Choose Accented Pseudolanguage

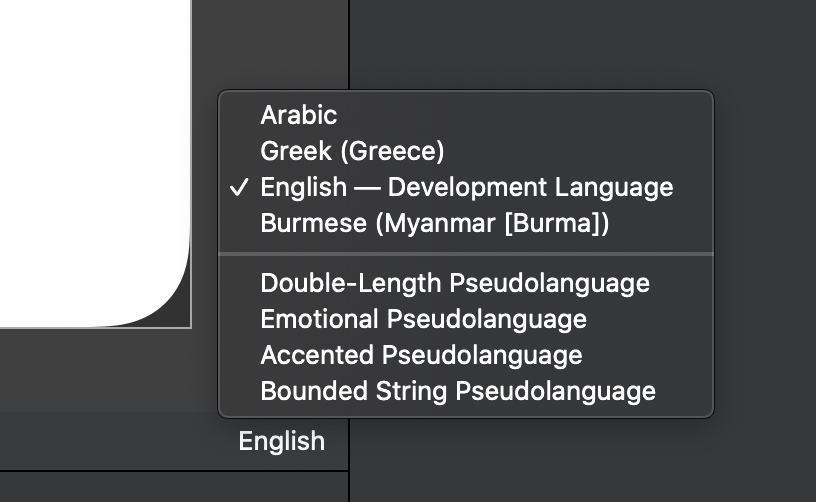point(421,355)
